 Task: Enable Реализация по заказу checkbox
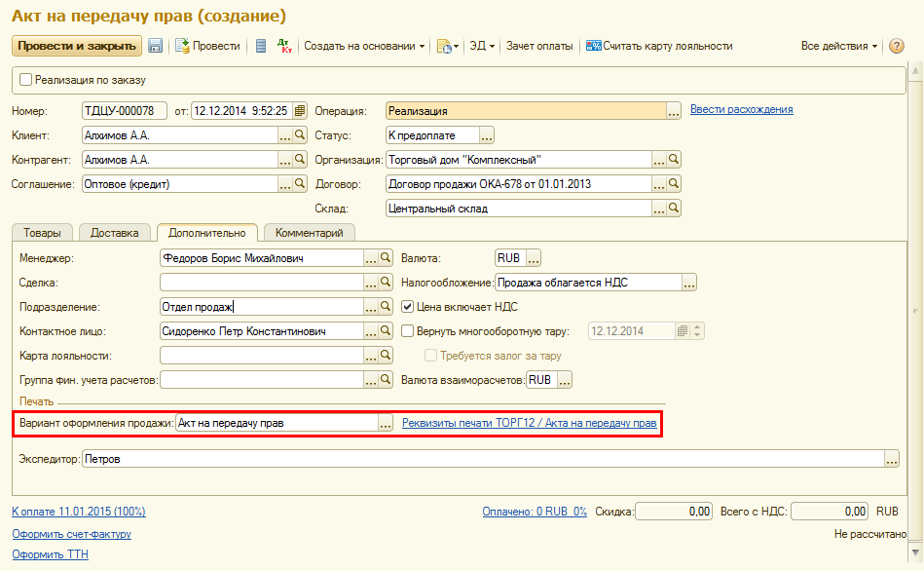pos(26,80)
